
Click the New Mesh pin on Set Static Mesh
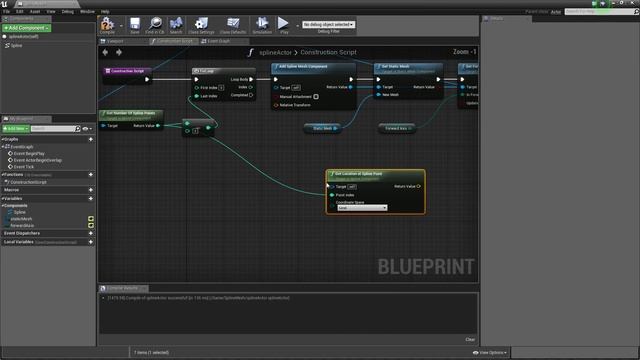[x=378, y=95]
